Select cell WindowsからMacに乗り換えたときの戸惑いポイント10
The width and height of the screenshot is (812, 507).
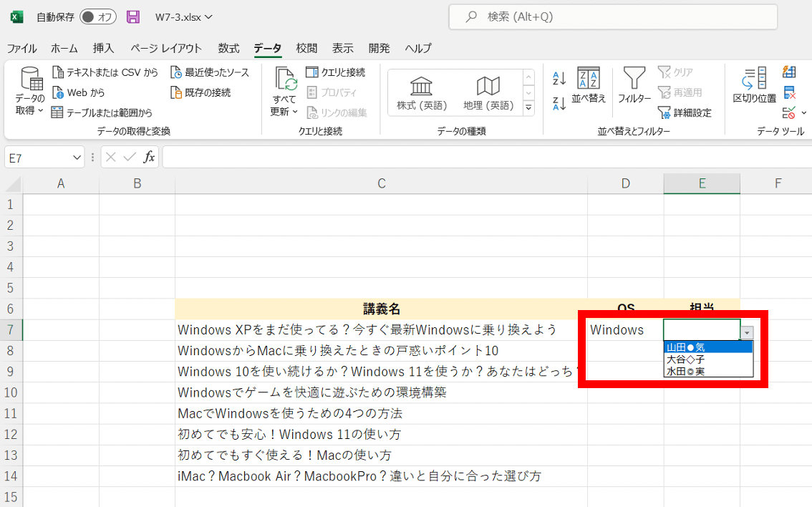(x=381, y=351)
